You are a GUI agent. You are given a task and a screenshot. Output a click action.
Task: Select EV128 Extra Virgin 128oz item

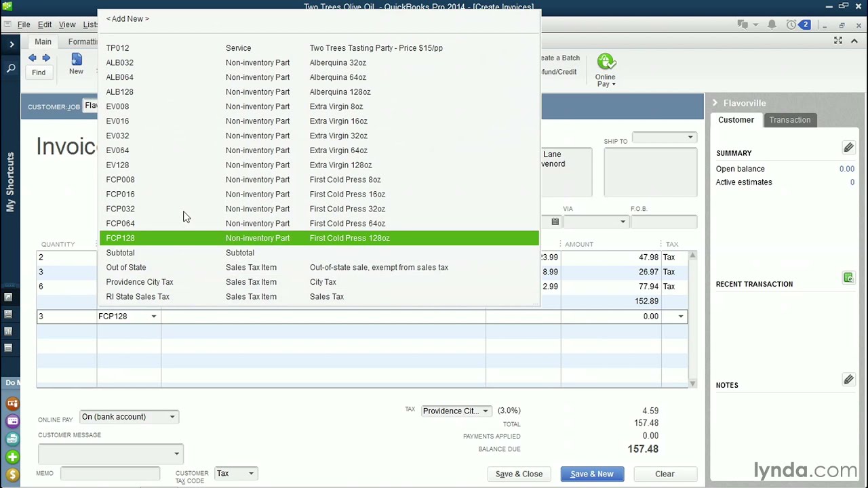click(x=319, y=165)
